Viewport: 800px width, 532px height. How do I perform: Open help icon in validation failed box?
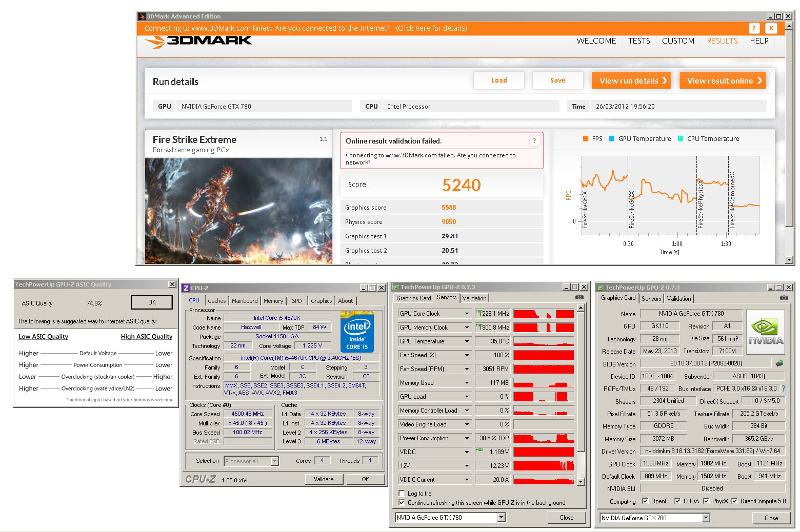click(534, 141)
